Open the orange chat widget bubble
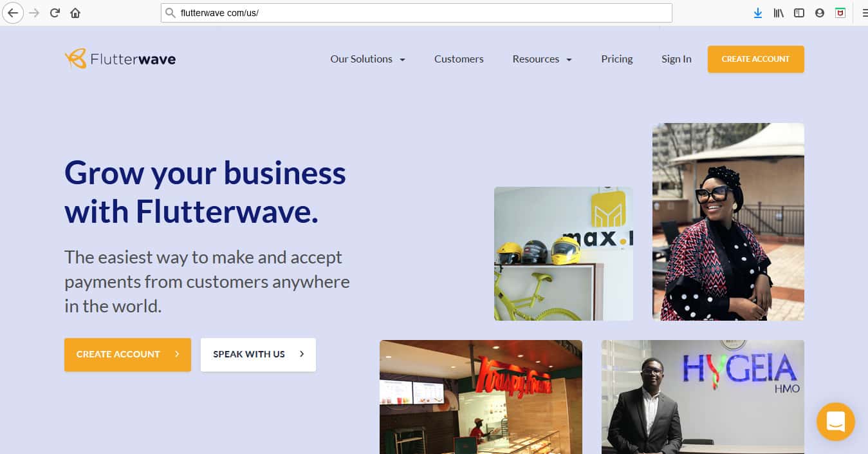Image resolution: width=868 pixels, height=454 pixels. (x=836, y=422)
